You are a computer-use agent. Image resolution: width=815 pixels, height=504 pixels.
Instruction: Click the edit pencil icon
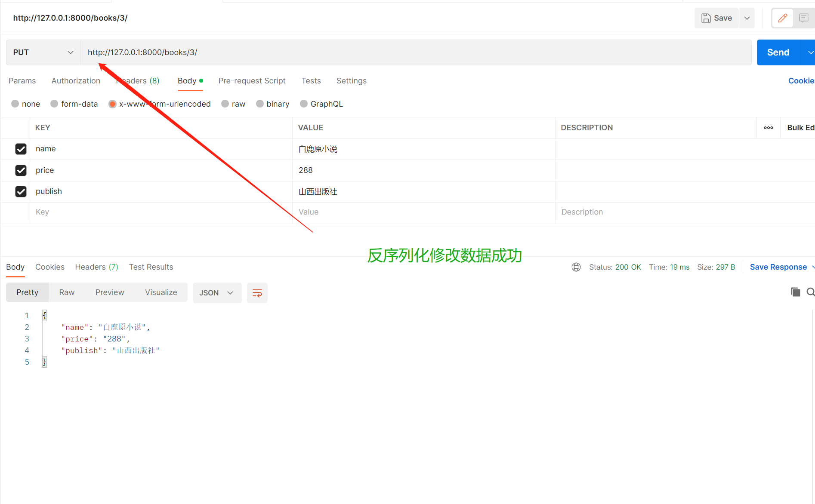[x=783, y=18]
